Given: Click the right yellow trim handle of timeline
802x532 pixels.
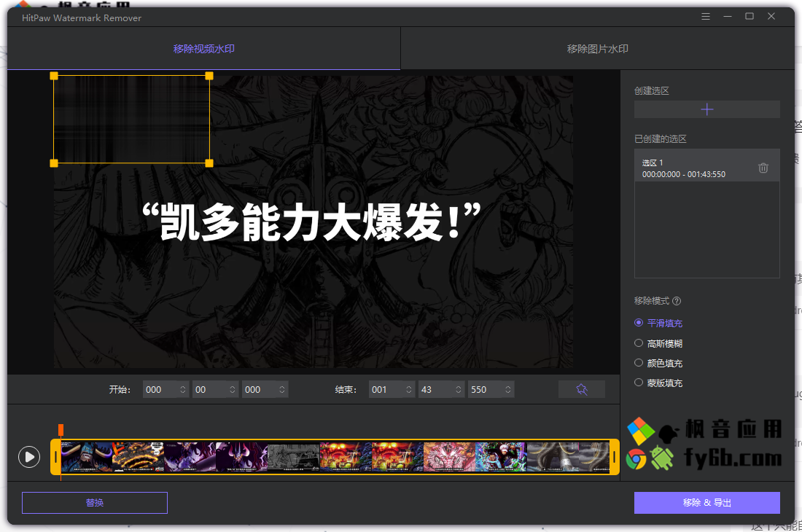Looking at the screenshot, I should 615,457.
